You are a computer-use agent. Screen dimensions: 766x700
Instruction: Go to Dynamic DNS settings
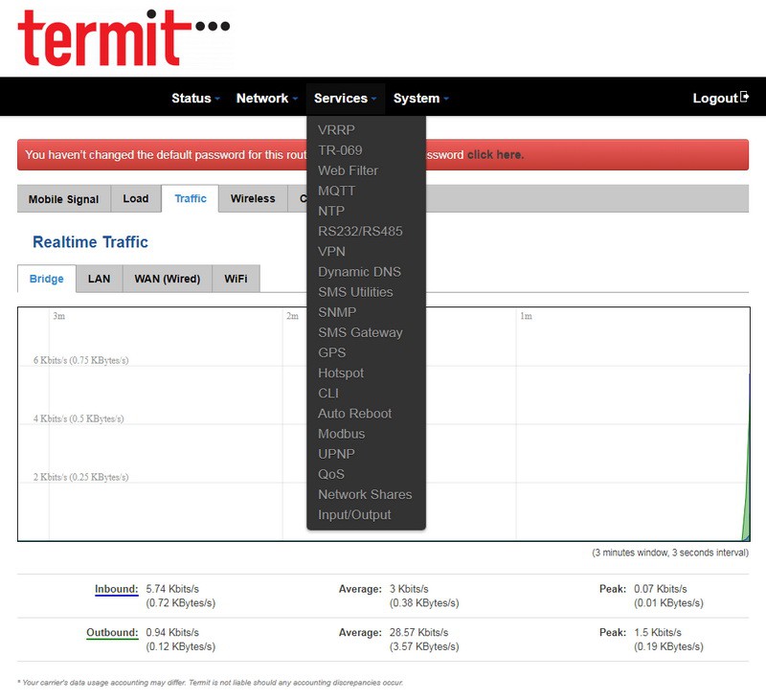click(359, 272)
